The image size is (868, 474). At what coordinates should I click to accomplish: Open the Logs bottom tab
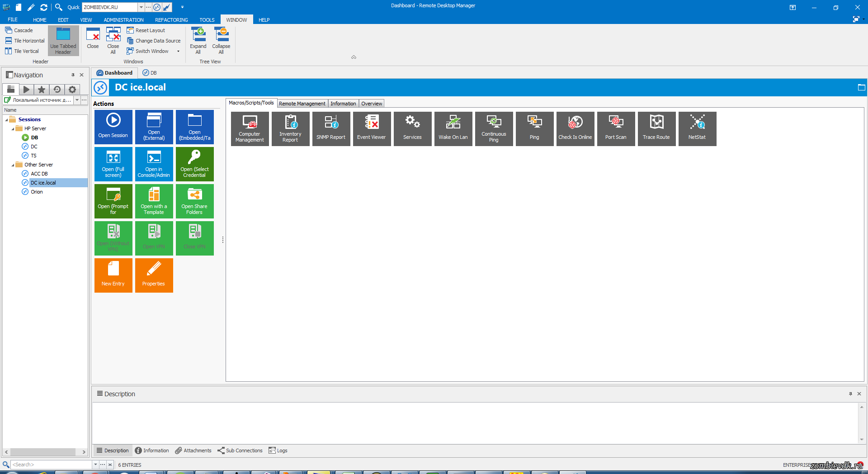278,450
